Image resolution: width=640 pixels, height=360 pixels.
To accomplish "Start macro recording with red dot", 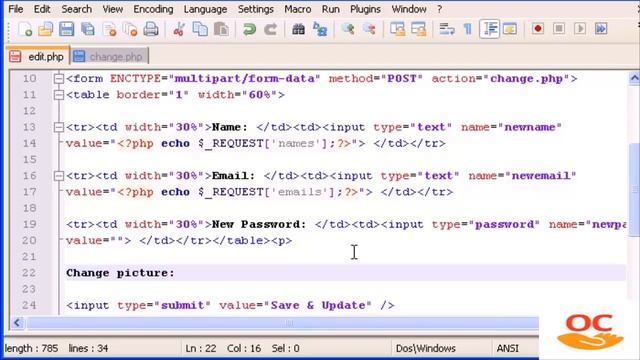I will pyautogui.click(x=538, y=29).
